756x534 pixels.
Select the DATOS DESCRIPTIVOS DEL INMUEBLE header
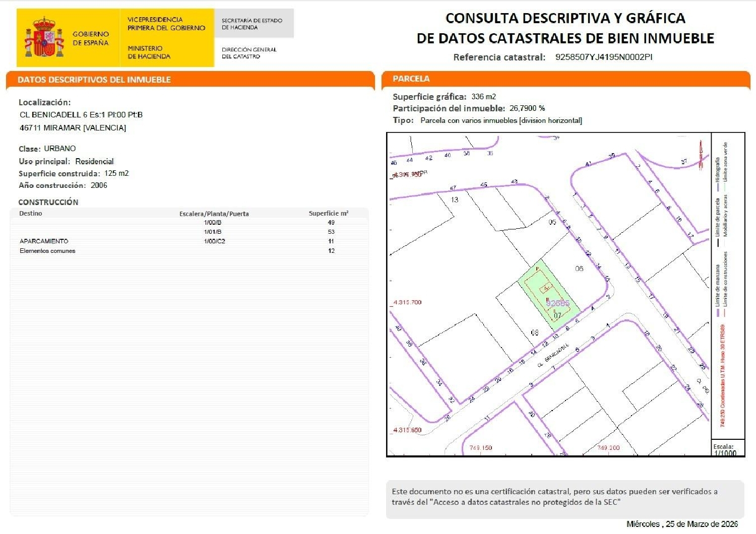(94, 79)
